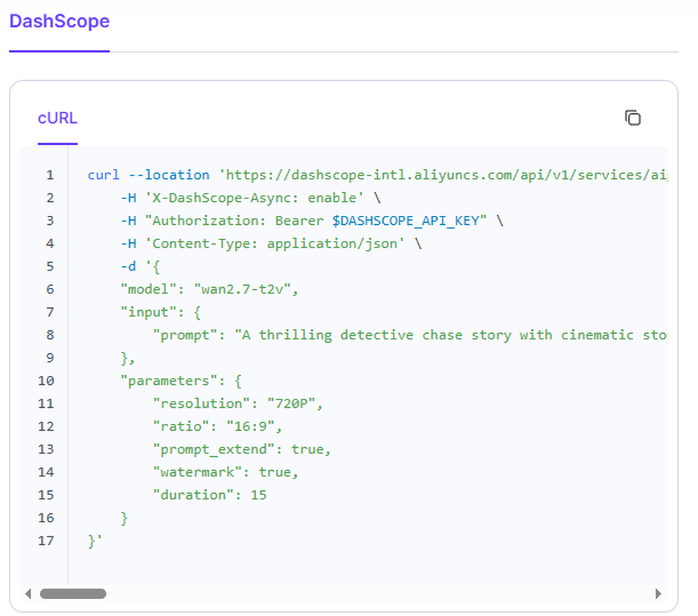Click the horizontal scrollbar right arrow

pyautogui.click(x=658, y=594)
